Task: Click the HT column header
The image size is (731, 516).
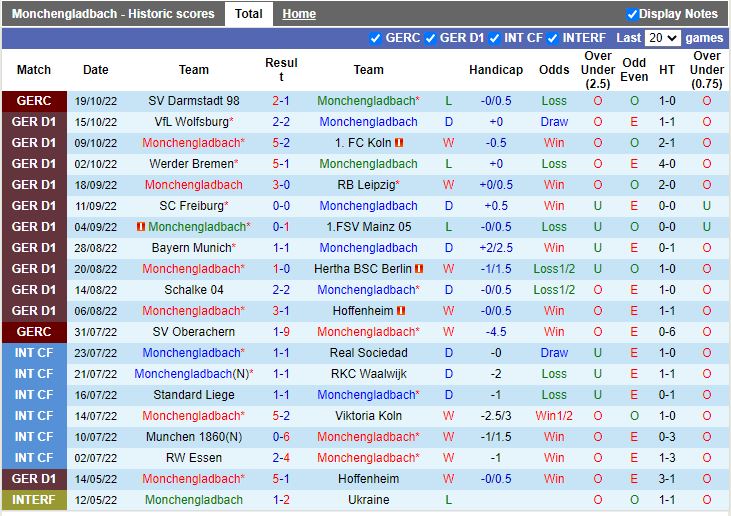Action: pyautogui.click(x=667, y=70)
